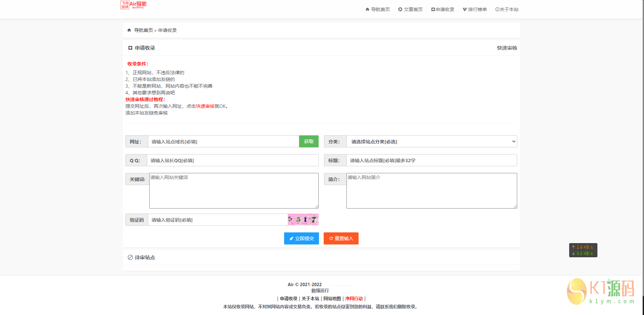
Task: Click the 净网行动 footer link
Action: click(353, 299)
